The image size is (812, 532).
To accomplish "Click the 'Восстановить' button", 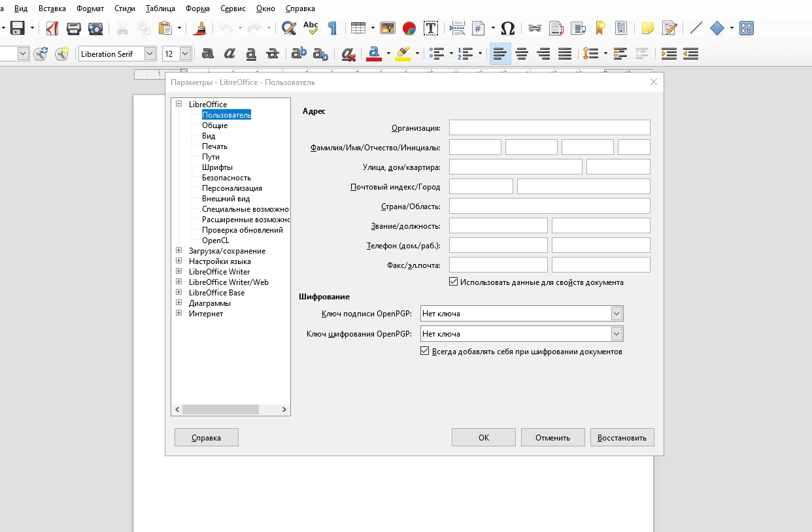I will click(622, 437).
